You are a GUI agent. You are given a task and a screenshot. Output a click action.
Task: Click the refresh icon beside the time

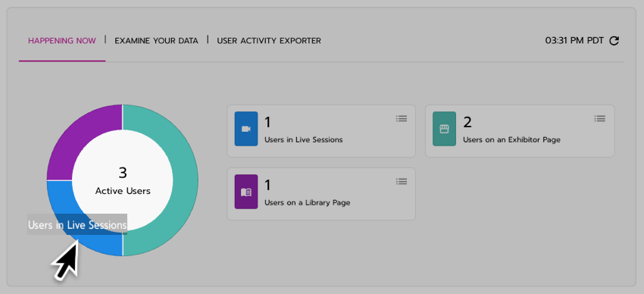tap(614, 41)
